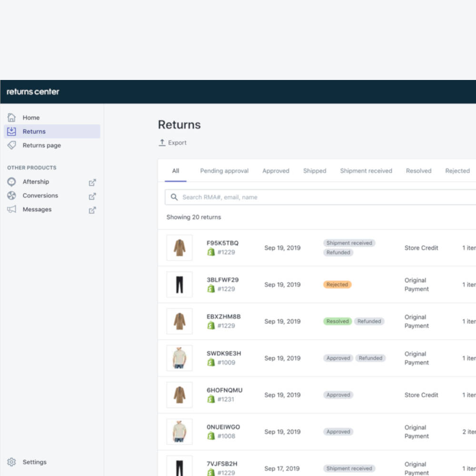Click the Shopify icon for return F95K5TBQ

[211, 252]
